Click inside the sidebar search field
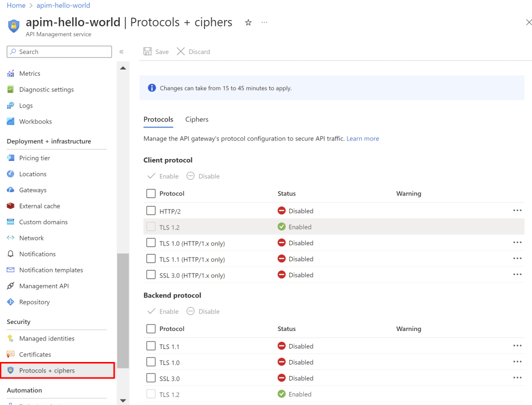Image resolution: width=532 pixels, height=405 pixels. click(x=59, y=51)
